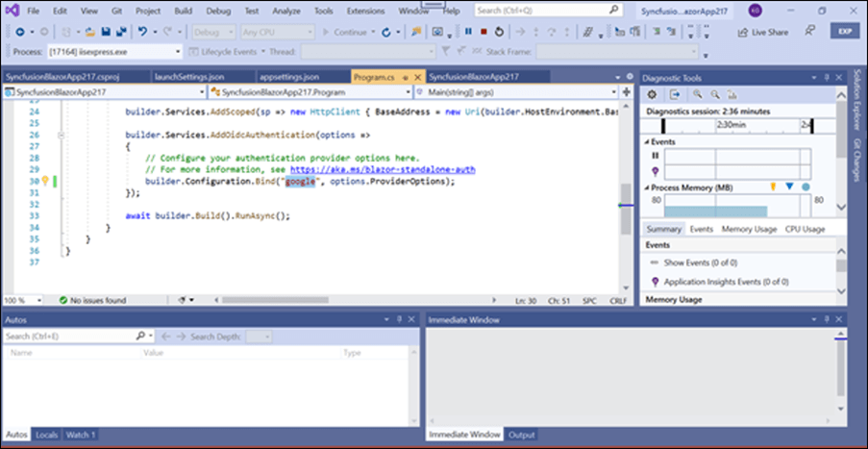Click the Undo arrow in the toolbar
868x449 pixels.
tap(141, 32)
